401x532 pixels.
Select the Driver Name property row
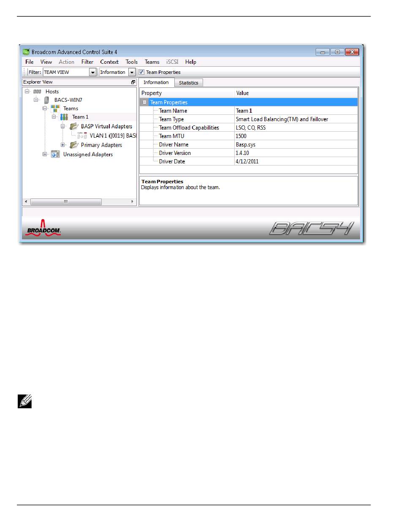(249, 144)
